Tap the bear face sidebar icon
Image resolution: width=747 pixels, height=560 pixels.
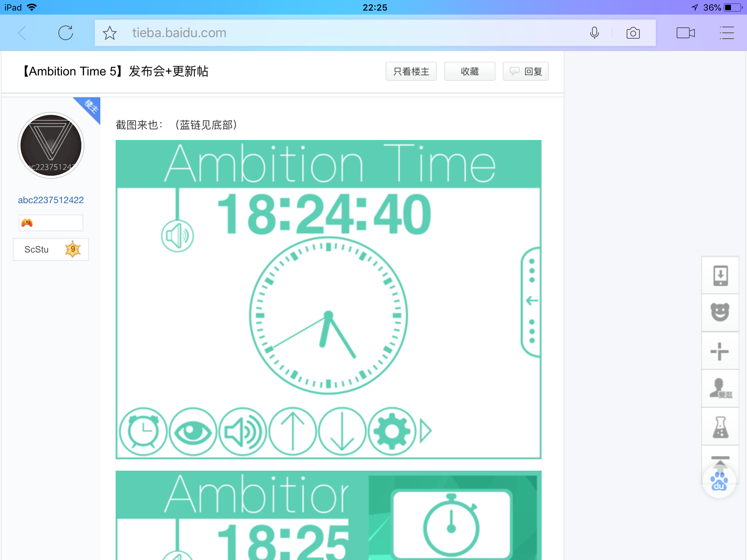coord(720,312)
